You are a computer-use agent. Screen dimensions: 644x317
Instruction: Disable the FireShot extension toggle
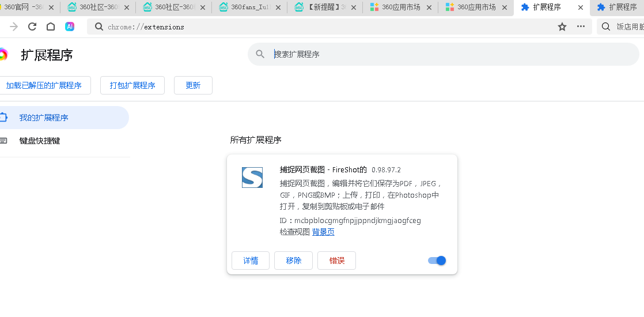click(x=437, y=261)
